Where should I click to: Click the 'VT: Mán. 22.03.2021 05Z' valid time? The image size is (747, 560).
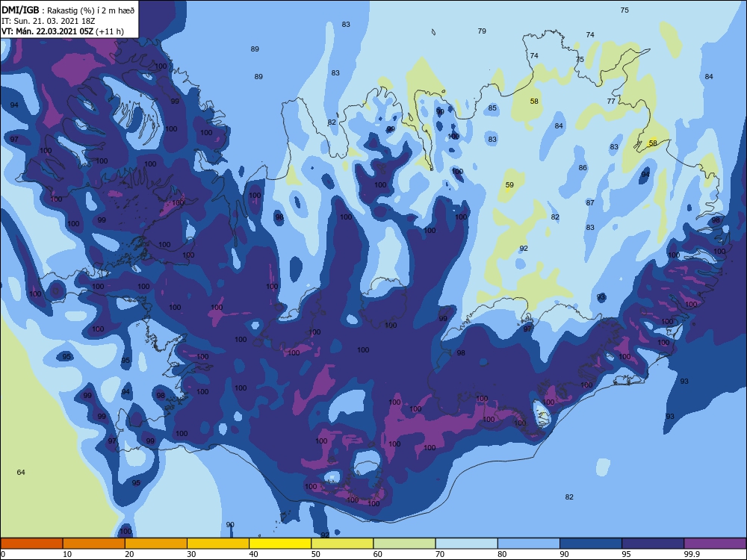pos(47,31)
